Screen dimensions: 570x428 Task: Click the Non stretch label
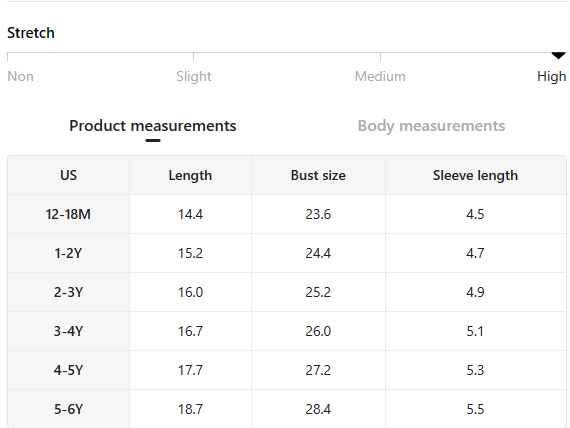(20, 76)
